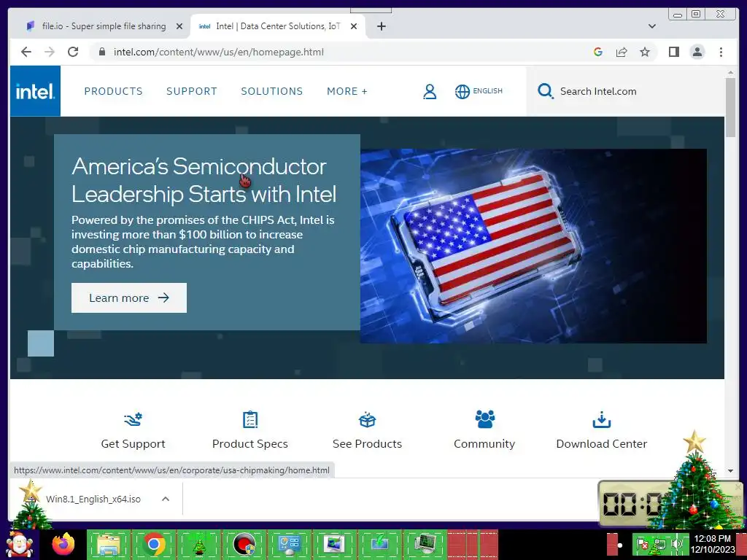The image size is (747, 560).
Task: Open the Chrome side panel
Action: [x=673, y=52]
